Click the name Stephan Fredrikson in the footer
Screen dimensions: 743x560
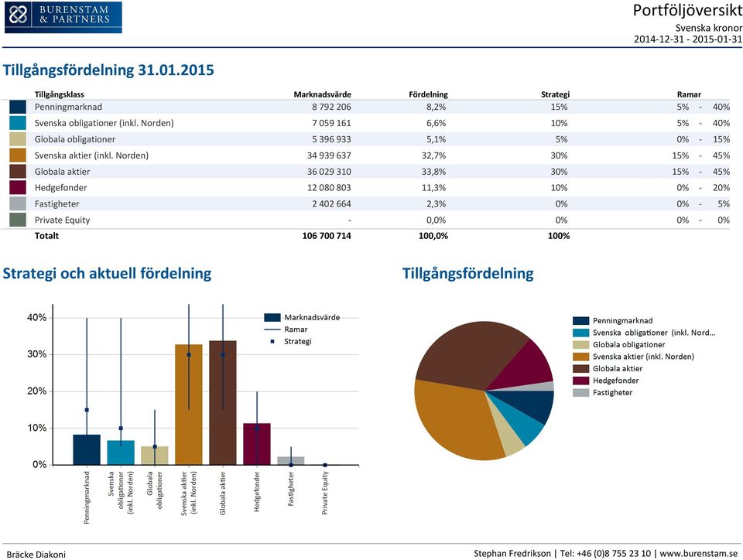point(512,553)
